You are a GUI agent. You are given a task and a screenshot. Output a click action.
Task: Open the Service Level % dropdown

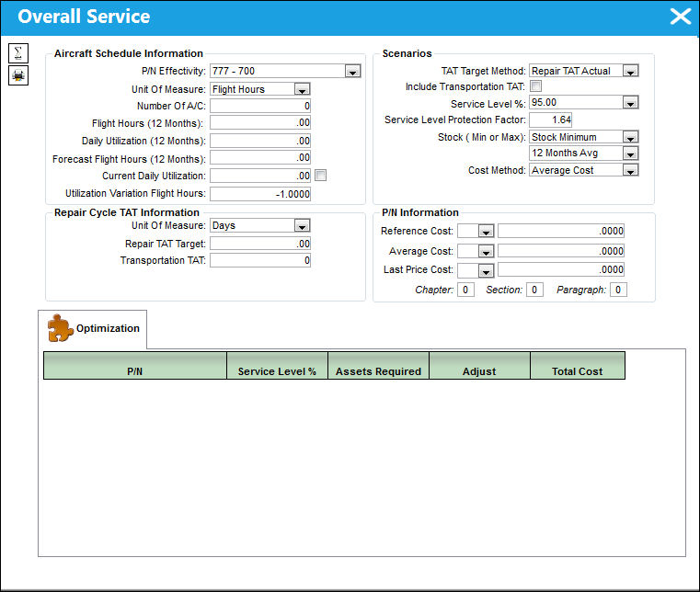(x=630, y=103)
